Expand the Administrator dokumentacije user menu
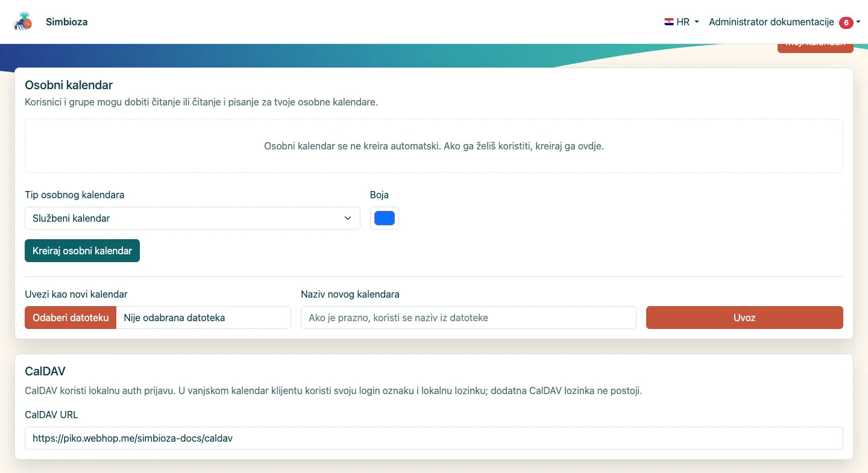This screenshot has height=473, width=868. [x=784, y=22]
